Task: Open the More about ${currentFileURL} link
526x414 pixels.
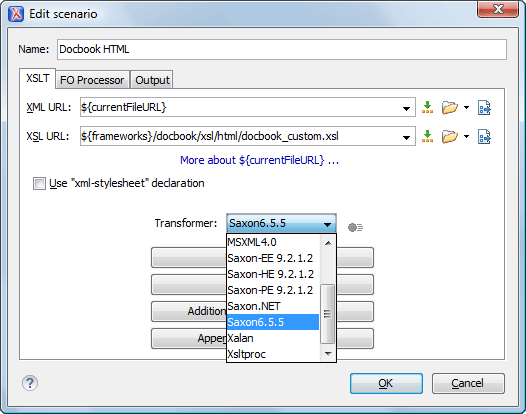Action: [259, 160]
